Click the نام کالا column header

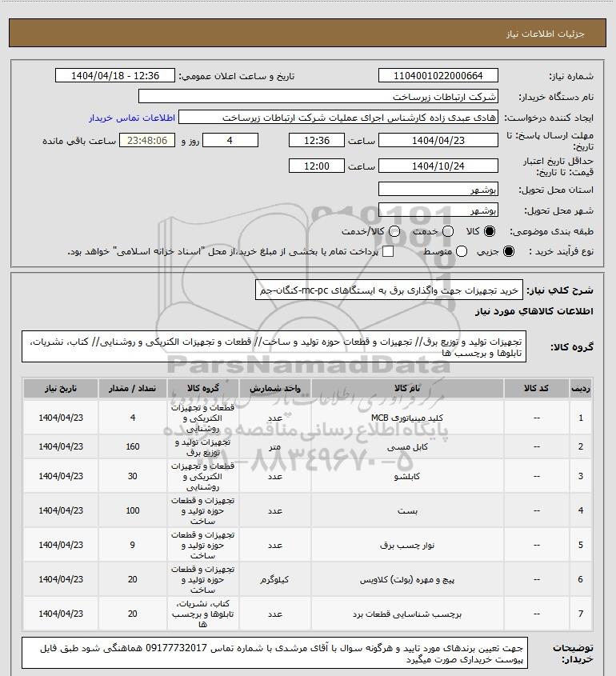pos(407,389)
